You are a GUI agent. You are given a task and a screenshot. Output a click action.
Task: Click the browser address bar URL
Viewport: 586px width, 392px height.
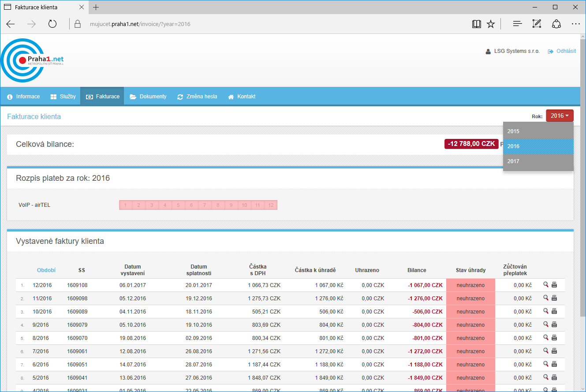click(x=140, y=24)
